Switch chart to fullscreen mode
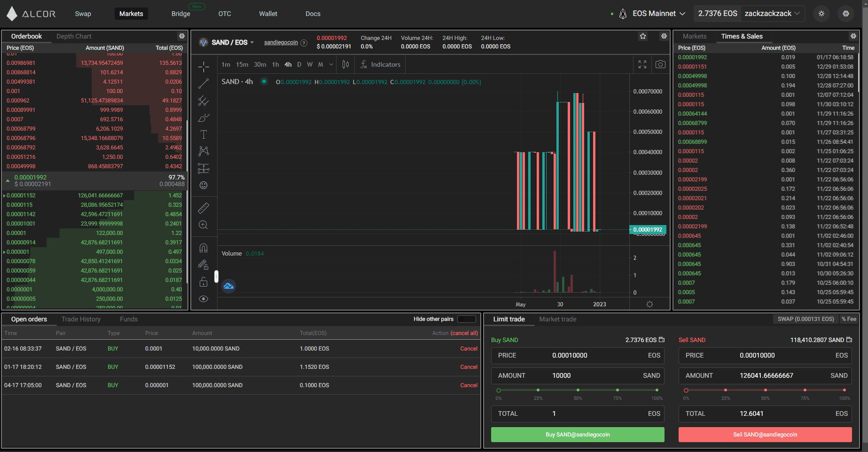868x452 pixels. click(642, 64)
